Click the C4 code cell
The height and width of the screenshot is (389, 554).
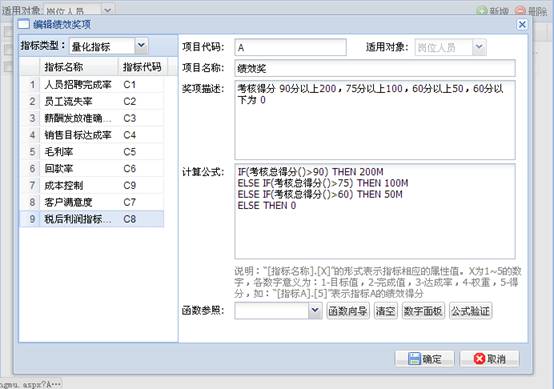[130, 135]
